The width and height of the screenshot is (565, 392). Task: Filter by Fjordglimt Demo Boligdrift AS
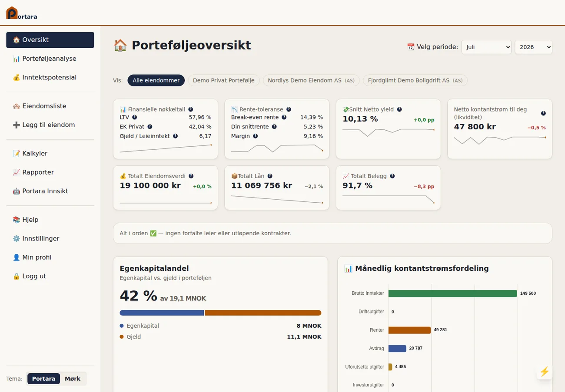tap(415, 80)
